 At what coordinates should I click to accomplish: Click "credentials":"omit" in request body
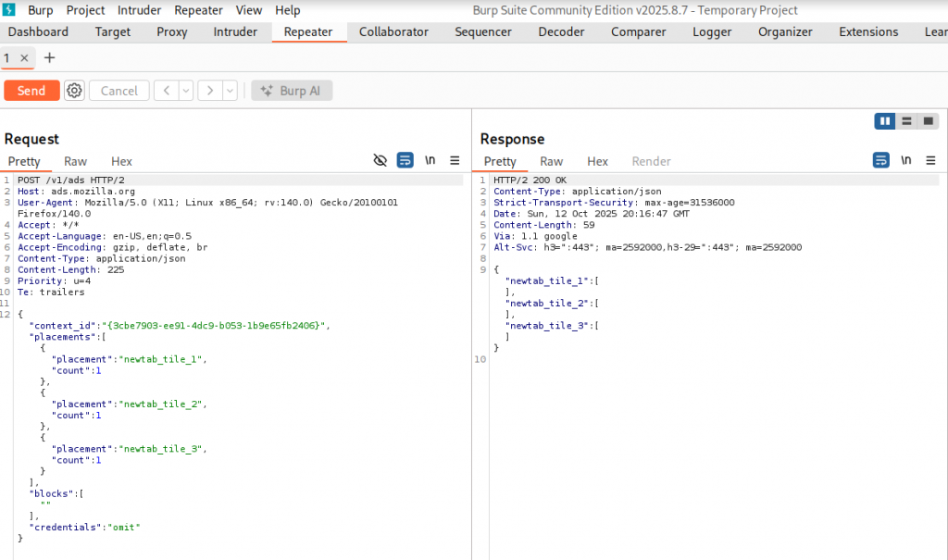(84, 528)
